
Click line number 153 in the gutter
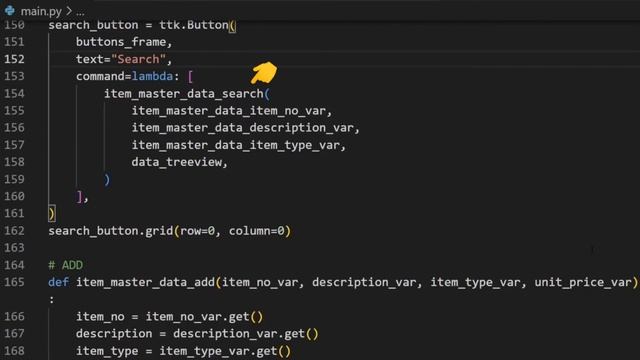click(x=14, y=76)
